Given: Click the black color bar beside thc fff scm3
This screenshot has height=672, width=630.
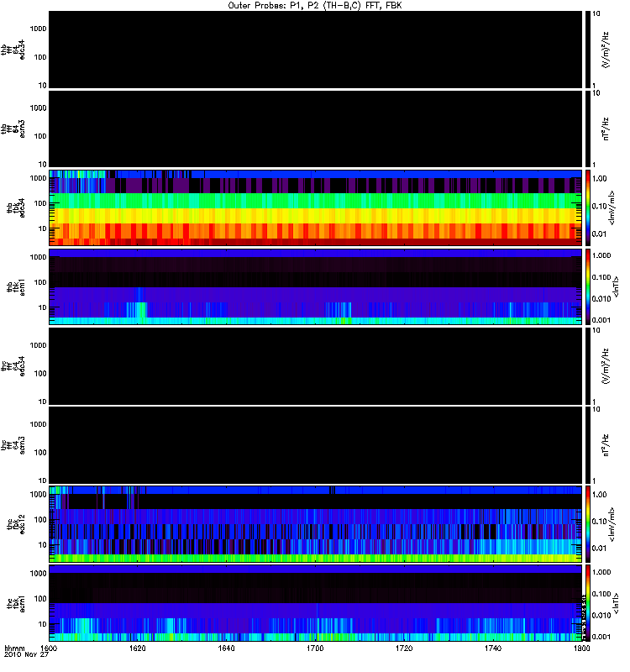Looking at the screenshot, I should (x=587, y=445).
